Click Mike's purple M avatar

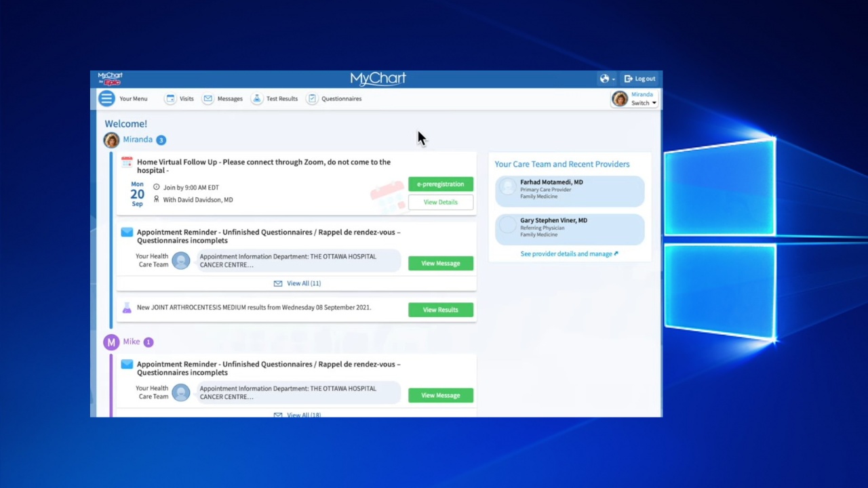pos(111,342)
